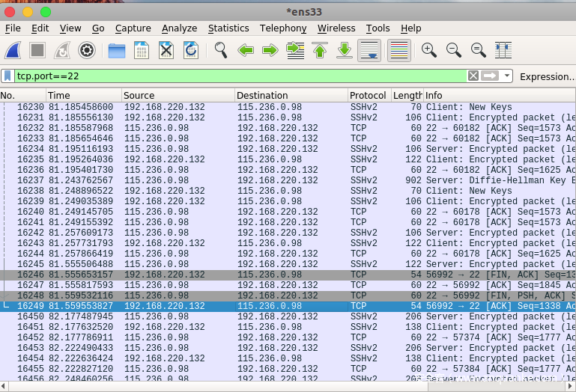Open the Statistics menu
The image size is (576, 392).
pyautogui.click(x=228, y=28)
